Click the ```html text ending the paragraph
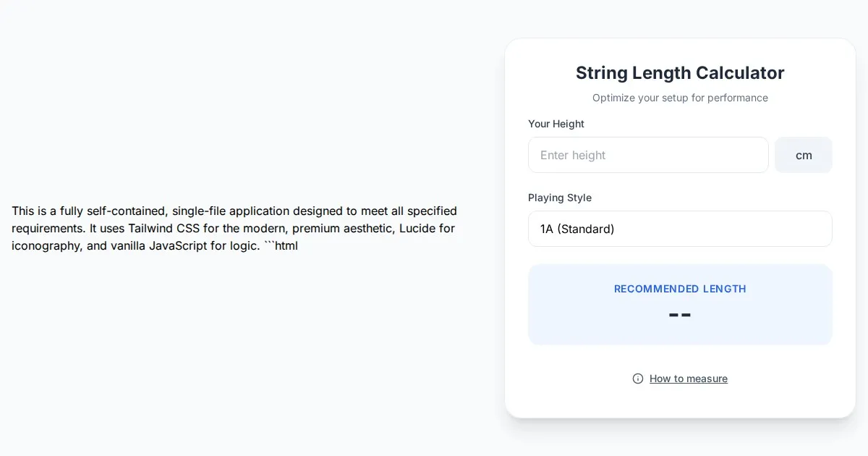The width and height of the screenshot is (868, 456). click(x=281, y=245)
